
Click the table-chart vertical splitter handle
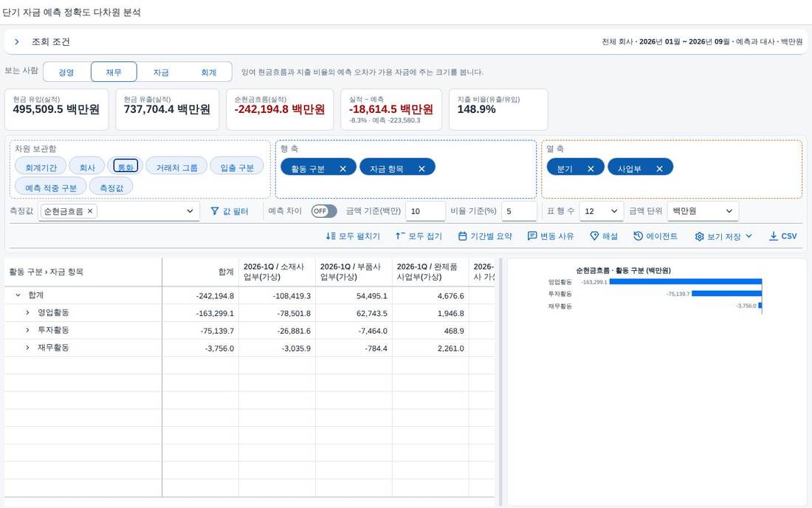tap(500, 382)
